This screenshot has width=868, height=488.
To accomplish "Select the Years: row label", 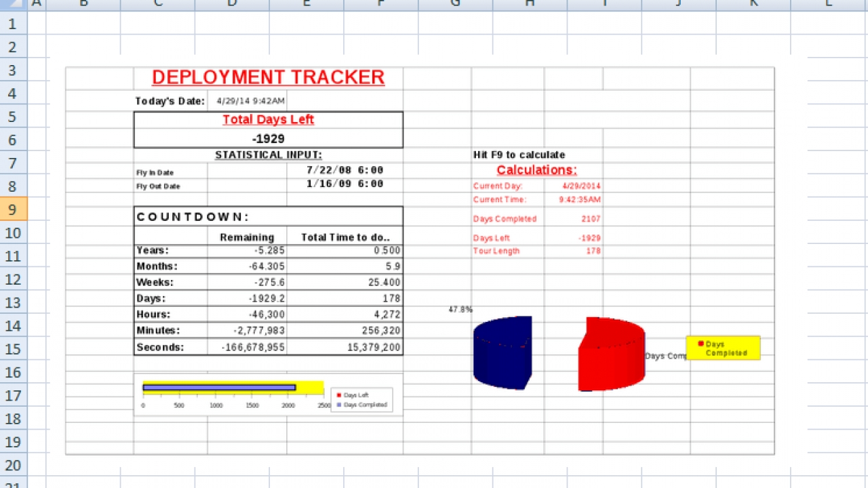I will click(153, 250).
